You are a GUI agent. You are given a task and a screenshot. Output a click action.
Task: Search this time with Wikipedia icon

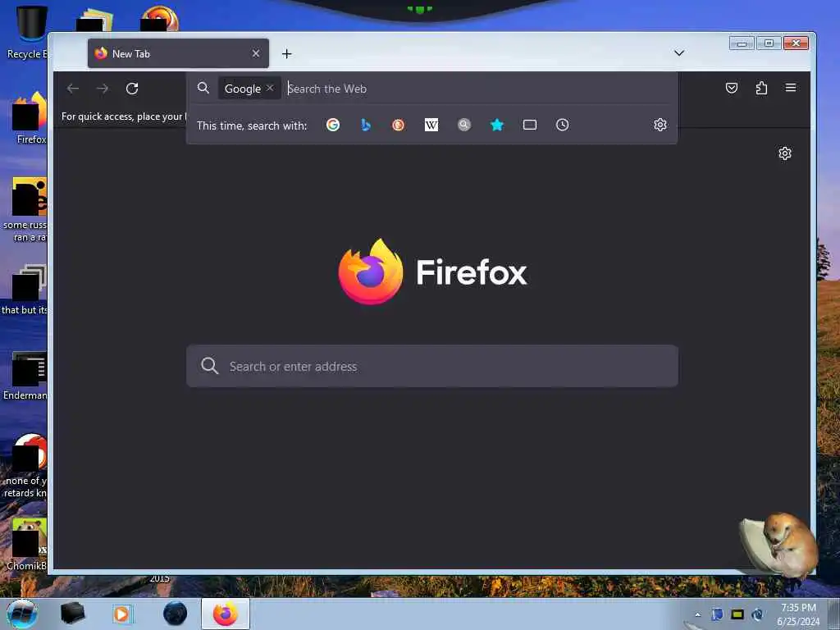tap(431, 125)
